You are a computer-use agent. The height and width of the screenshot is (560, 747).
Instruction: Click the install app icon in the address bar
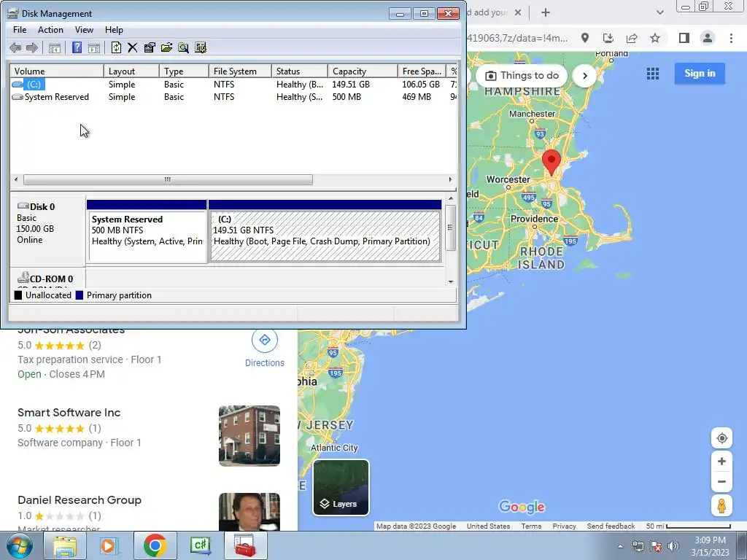click(608, 38)
